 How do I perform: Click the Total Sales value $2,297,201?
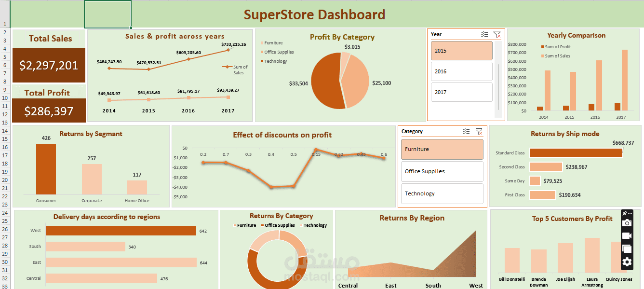(49, 65)
